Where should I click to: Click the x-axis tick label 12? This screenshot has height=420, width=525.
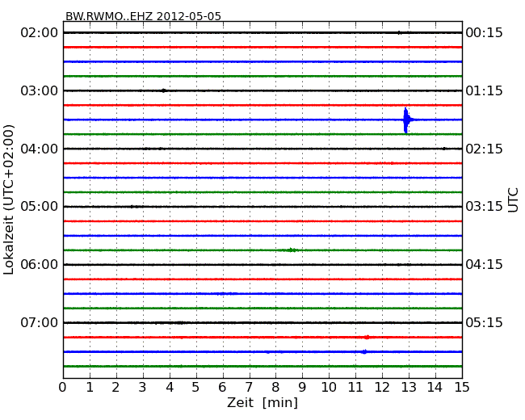tap(382, 388)
